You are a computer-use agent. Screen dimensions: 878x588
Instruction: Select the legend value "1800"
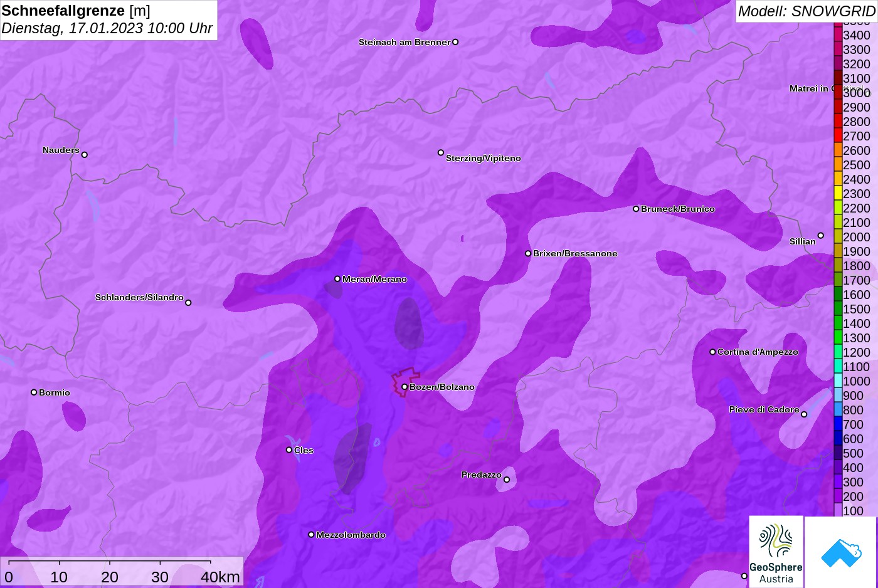pyautogui.click(x=857, y=266)
